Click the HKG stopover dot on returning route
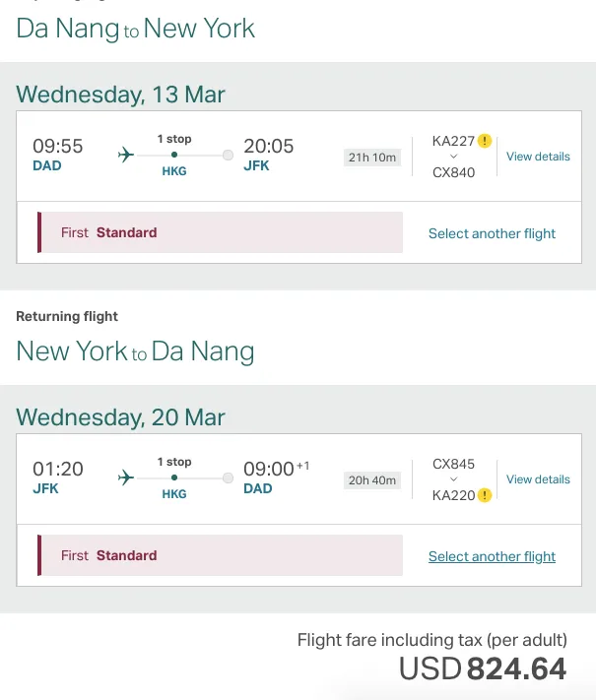The height and width of the screenshot is (700, 596). click(x=174, y=477)
